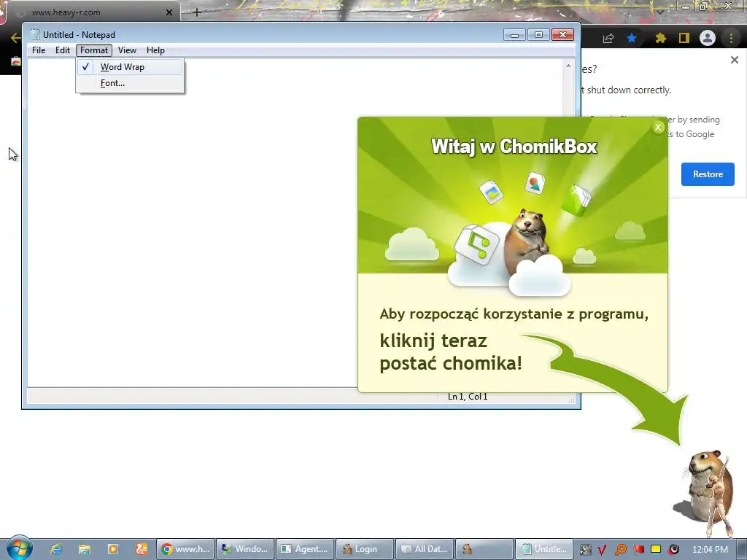The height and width of the screenshot is (560, 747).
Task: Switch to Login taskbar button
Action: point(365,549)
